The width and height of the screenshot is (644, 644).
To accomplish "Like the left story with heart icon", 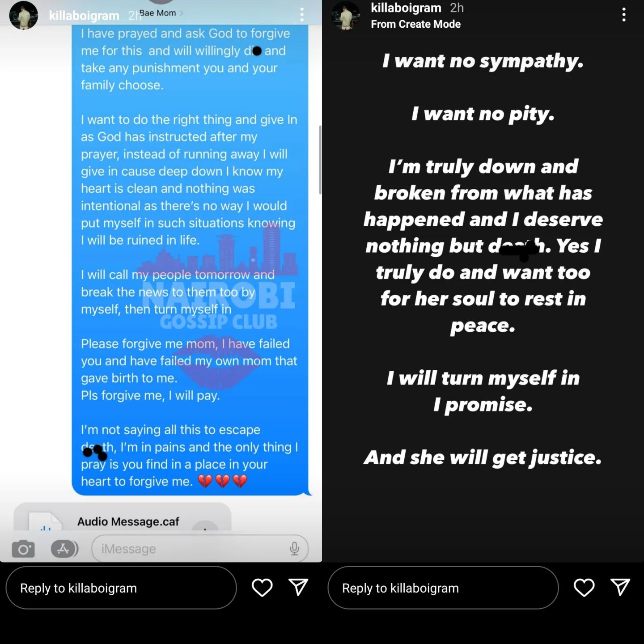I will point(262,588).
